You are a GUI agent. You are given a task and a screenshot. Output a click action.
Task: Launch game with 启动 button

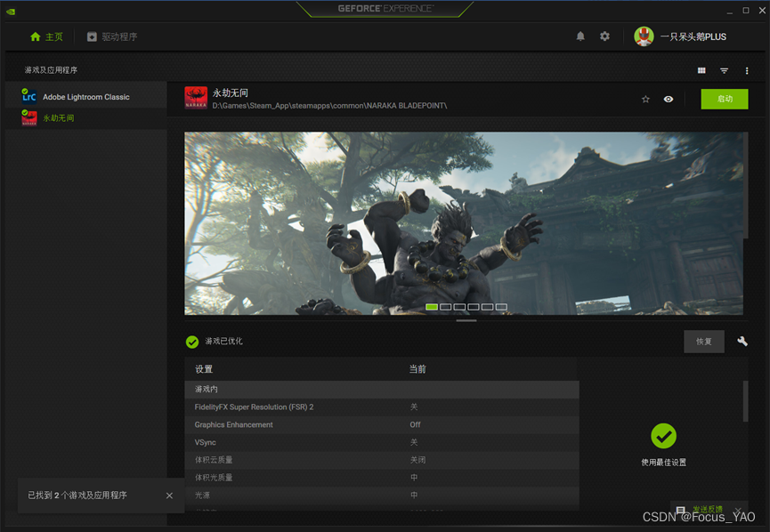click(x=725, y=99)
